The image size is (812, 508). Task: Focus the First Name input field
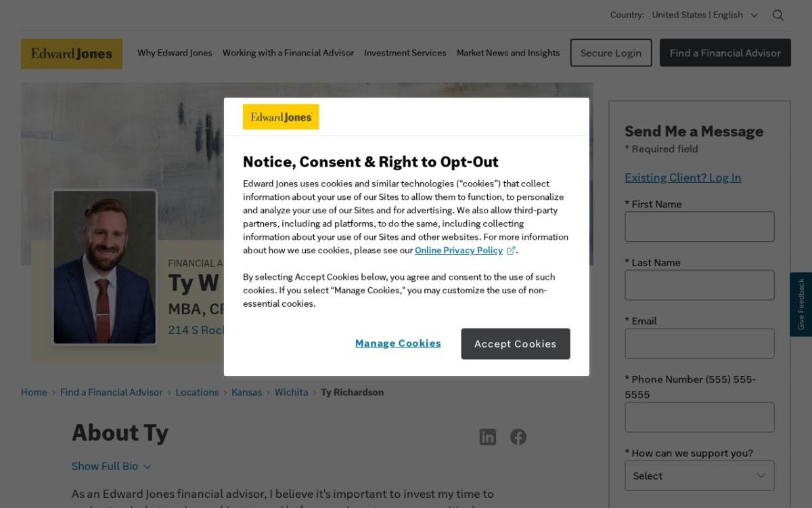[700, 226]
